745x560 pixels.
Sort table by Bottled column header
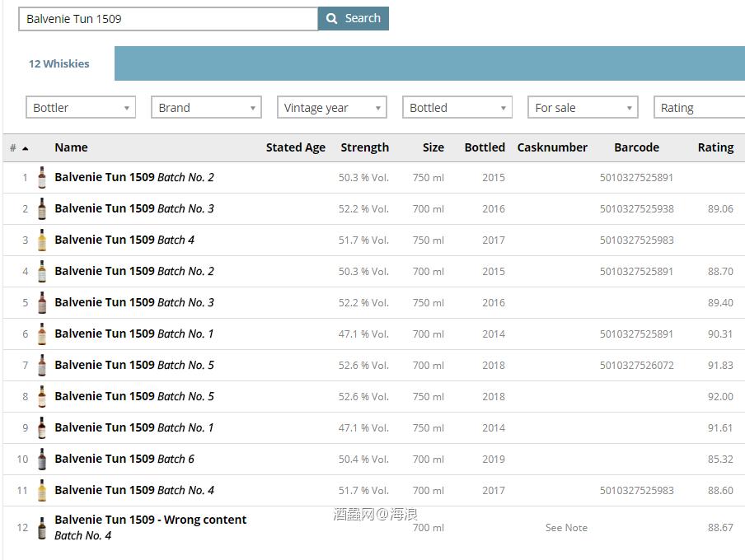(x=485, y=147)
